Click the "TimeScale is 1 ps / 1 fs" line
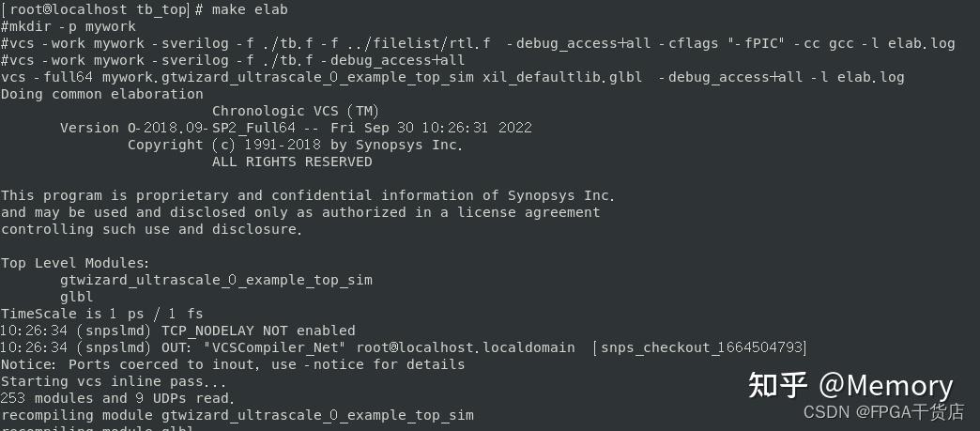The height and width of the screenshot is (431, 980). pos(101,314)
